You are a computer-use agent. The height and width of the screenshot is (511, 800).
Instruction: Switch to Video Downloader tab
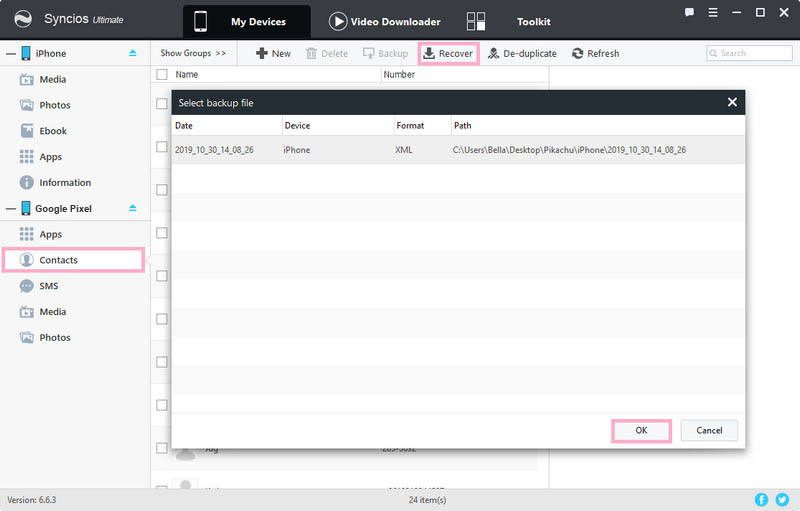385,21
